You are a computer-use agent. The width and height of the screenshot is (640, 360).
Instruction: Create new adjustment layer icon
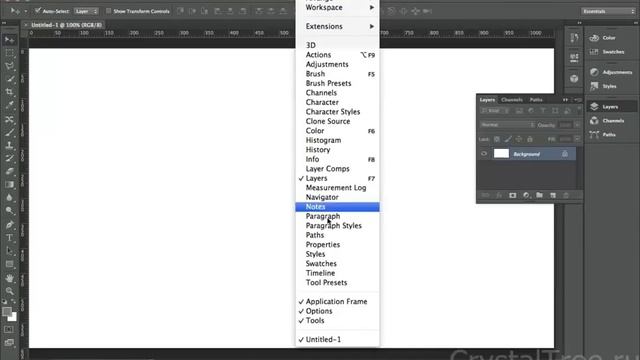(x=526, y=196)
